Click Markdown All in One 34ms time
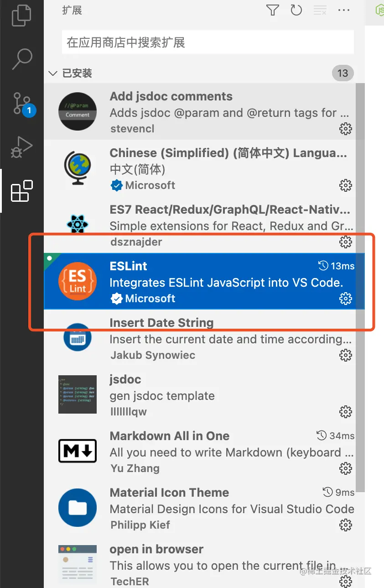This screenshot has height=588, width=384. [336, 436]
